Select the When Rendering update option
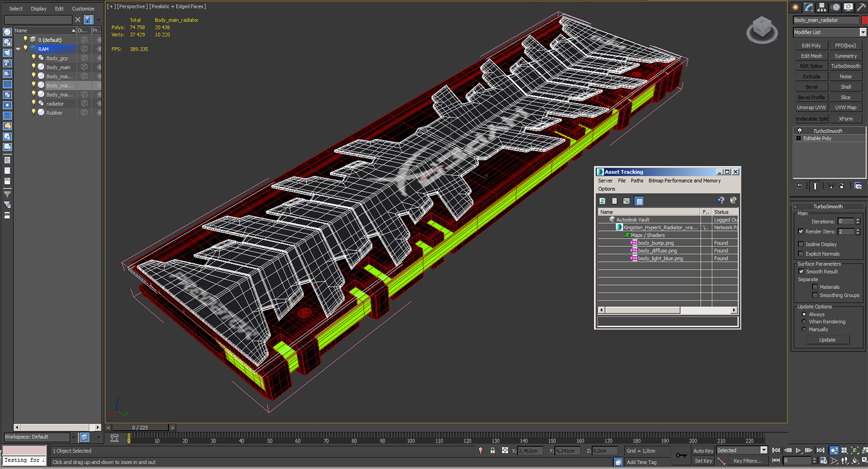This screenshot has height=469, width=868. click(804, 322)
